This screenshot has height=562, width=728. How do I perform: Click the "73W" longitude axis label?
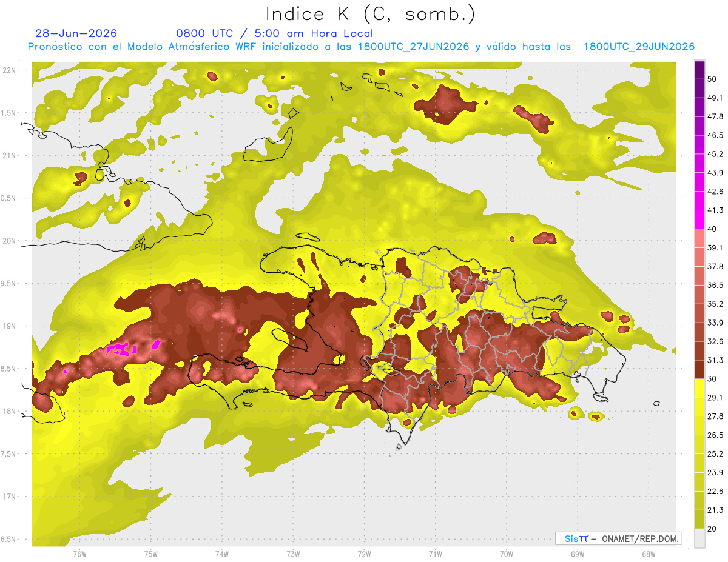[293, 554]
